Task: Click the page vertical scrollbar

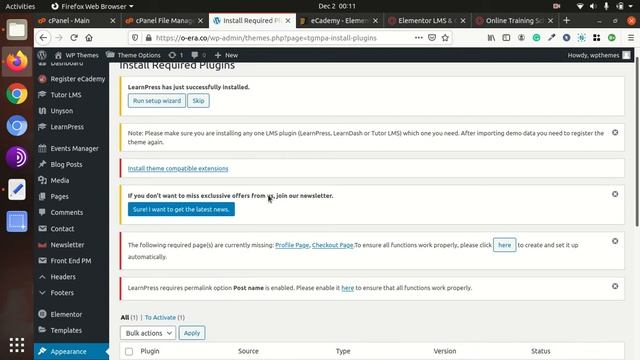Action: pos(637,143)
